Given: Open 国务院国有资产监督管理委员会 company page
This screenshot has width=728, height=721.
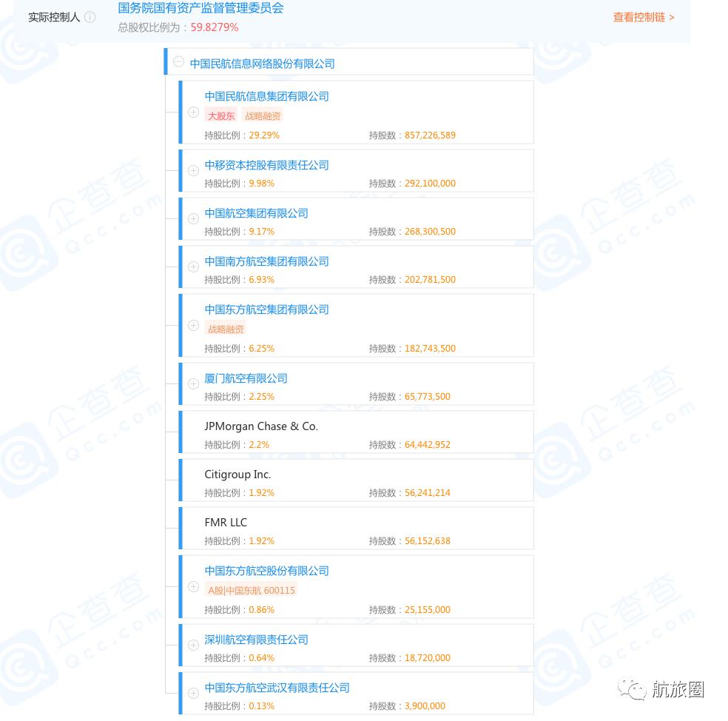Looking at the screenshot, I should (200, 8).
